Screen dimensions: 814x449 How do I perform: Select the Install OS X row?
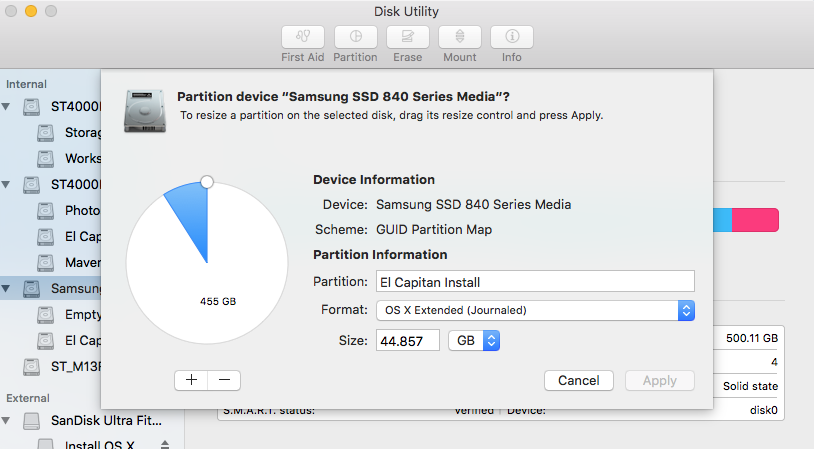point(92,443)
